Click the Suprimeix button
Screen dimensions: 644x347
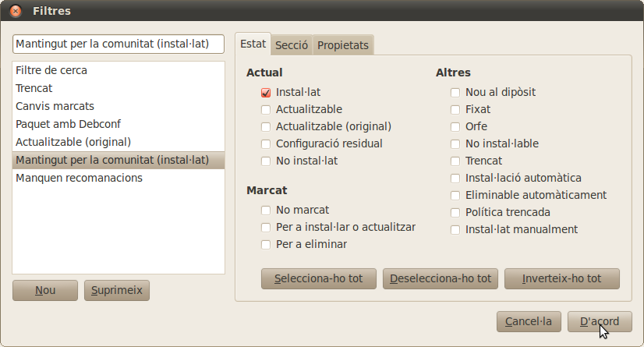coord(116,290)
